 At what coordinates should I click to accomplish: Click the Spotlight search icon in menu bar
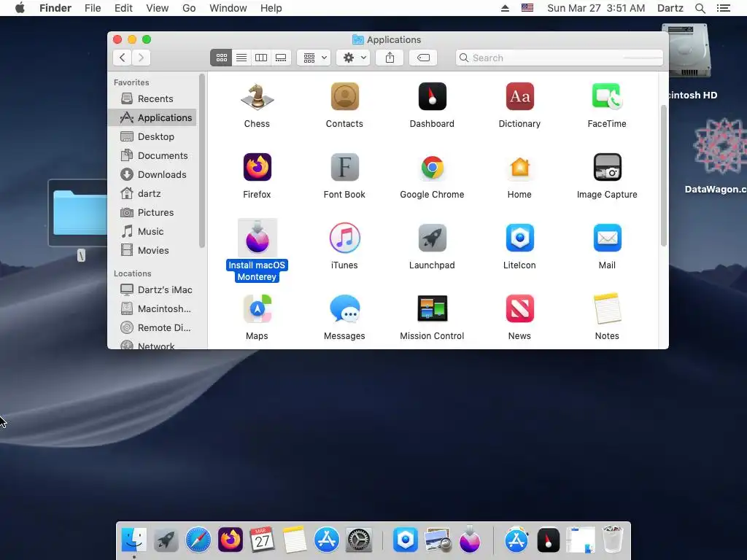[700, 8]
